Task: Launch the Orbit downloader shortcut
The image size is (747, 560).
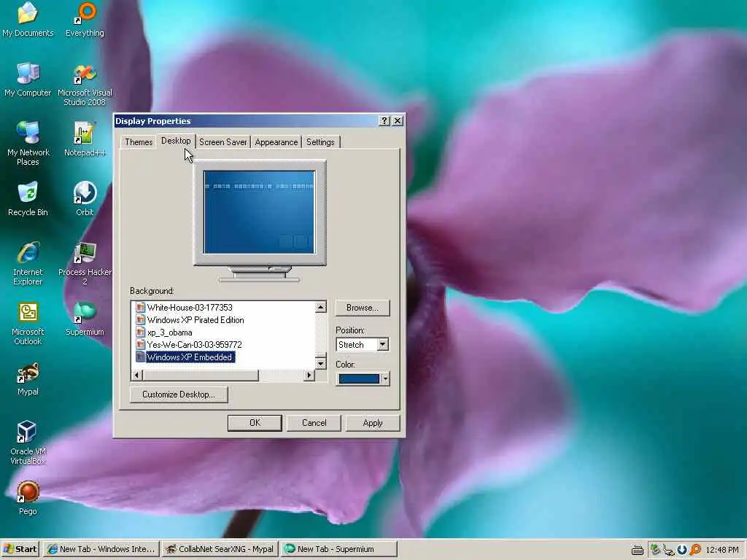Action: tap(85, 199)
